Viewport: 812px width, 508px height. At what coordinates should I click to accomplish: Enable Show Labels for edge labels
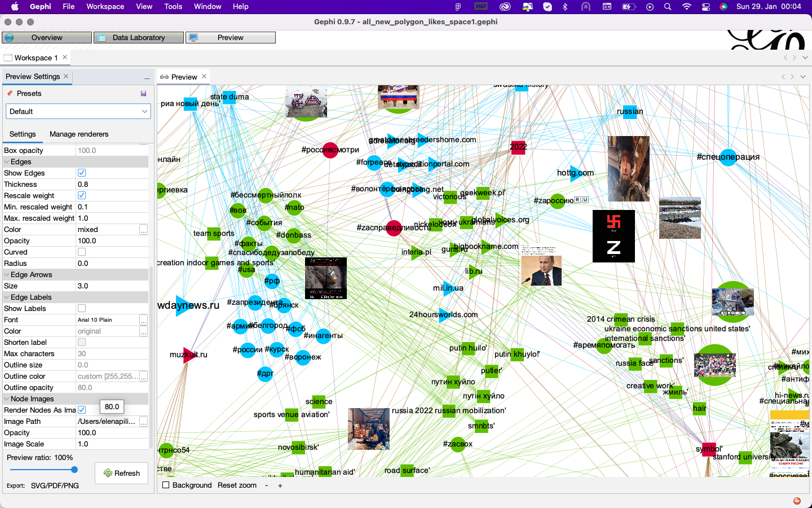pyautogui.click(x=82, y=308)
